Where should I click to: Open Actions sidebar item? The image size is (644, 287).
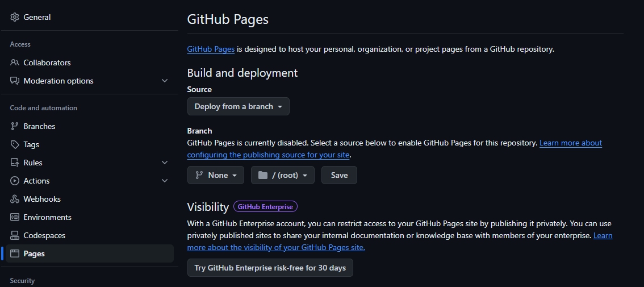[90, 181]
